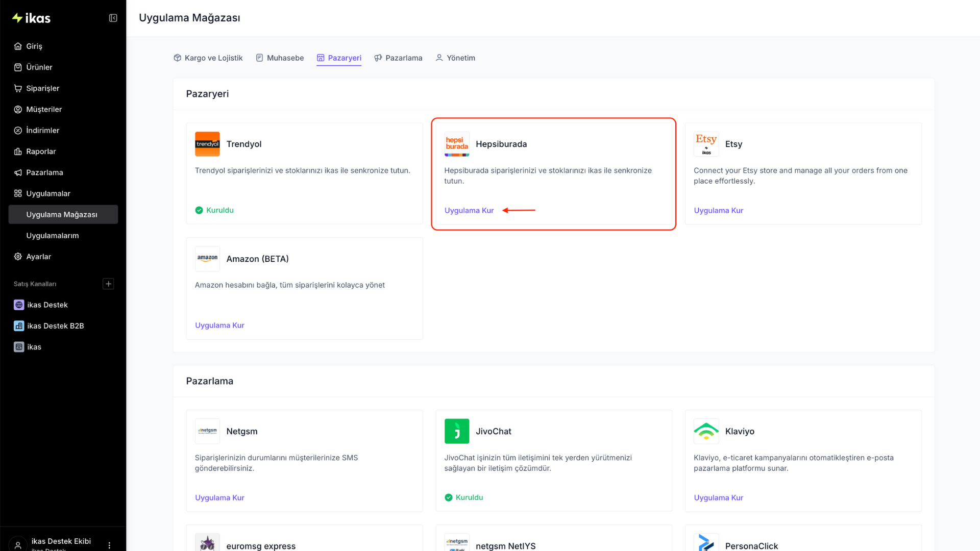Viewport: 980px width, 551px height.
Task: Click the Kuruldu status on JivoChat
Action: 464,497
